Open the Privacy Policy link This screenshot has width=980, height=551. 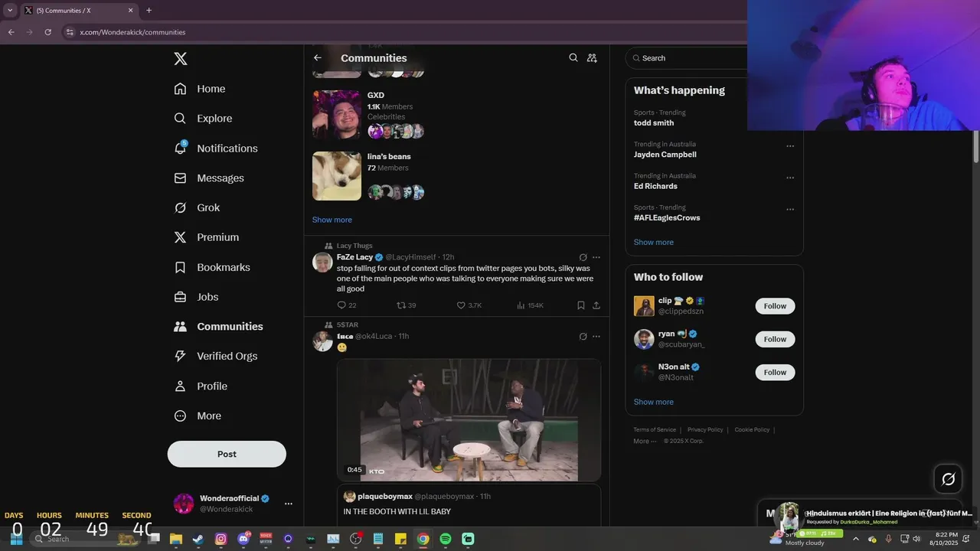pyautogui.click(x=705, y=430)
